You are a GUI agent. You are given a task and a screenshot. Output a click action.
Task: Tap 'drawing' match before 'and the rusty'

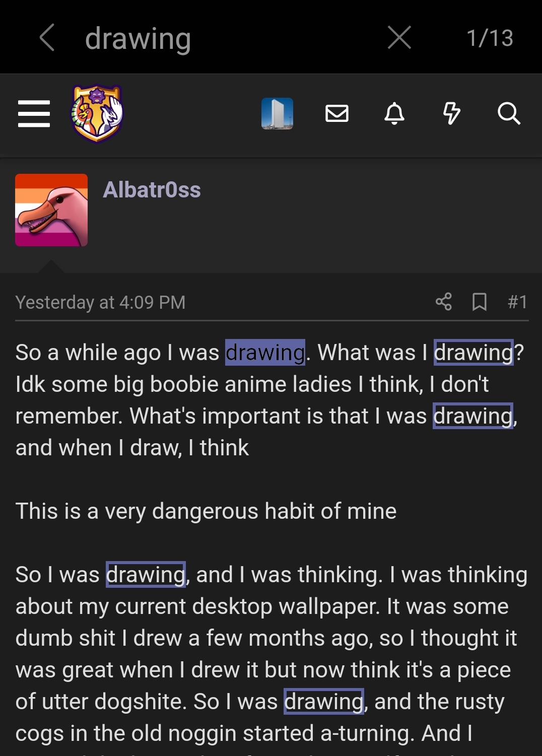pyautogui.click(x=324, y=702)
